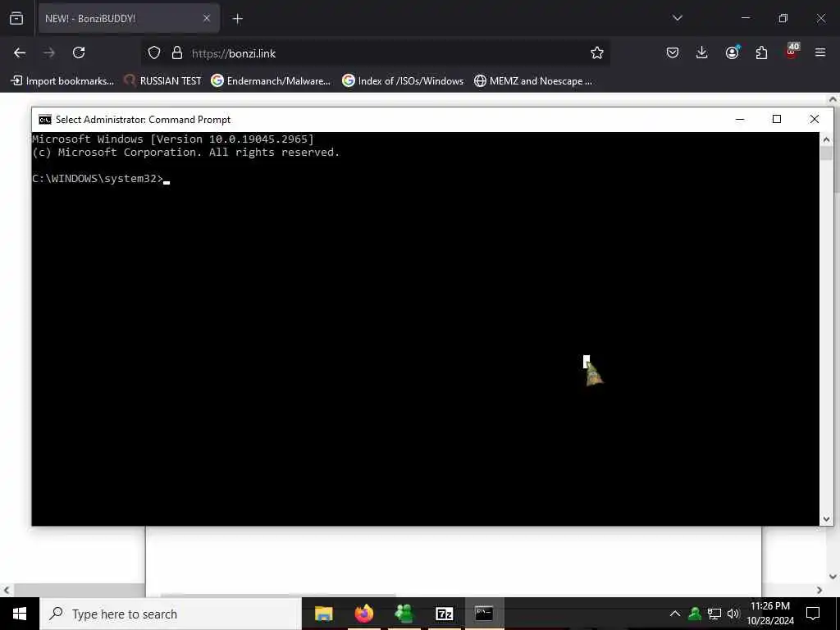Open Index of /ISOs/Windows bookmark
The width and height of the screenshot is (840, 630).
coord(403,81)
